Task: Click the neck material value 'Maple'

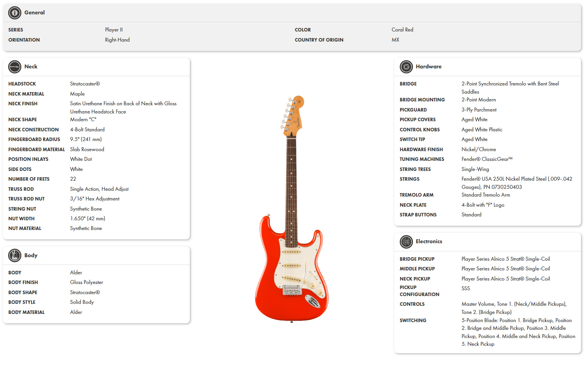Action: 77,94
